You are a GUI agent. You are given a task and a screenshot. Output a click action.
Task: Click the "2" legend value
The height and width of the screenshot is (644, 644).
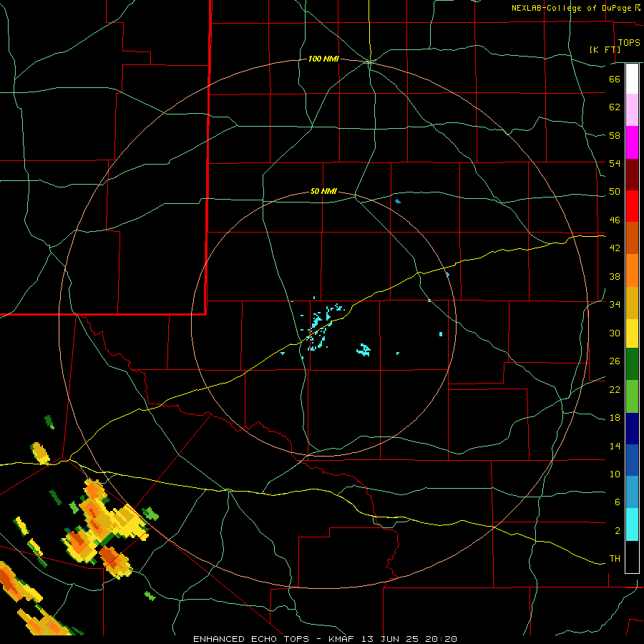pyautogui.click(x=617, y=530)
